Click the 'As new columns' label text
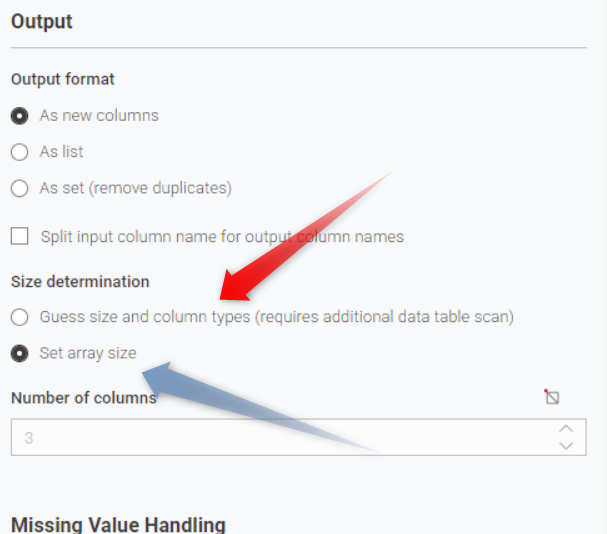 [x=99, y=116]
